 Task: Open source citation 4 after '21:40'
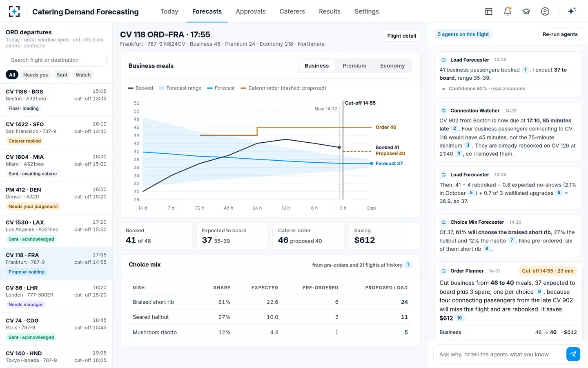(x=459, y=153)
